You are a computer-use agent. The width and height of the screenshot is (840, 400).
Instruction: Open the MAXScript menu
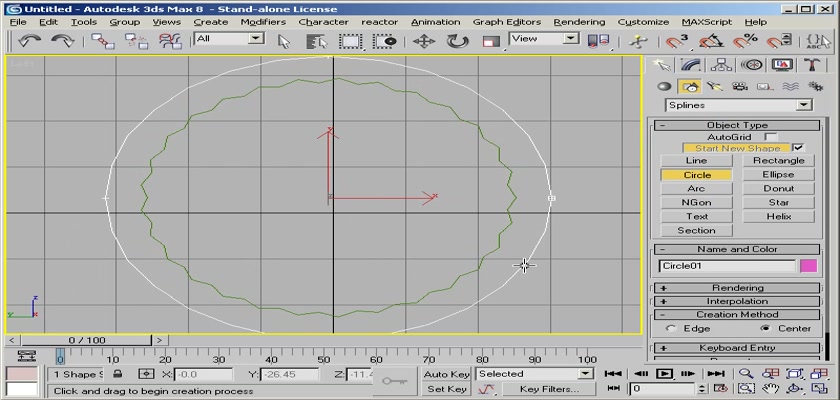pyautogui.click(x=707, y=22)
